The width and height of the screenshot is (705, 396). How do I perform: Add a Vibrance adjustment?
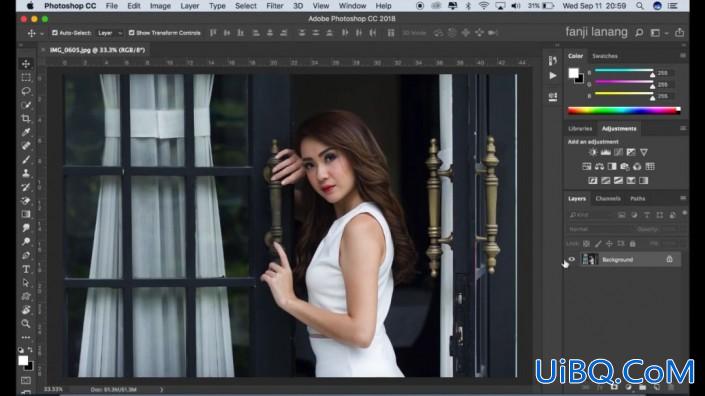click(644, 152)
